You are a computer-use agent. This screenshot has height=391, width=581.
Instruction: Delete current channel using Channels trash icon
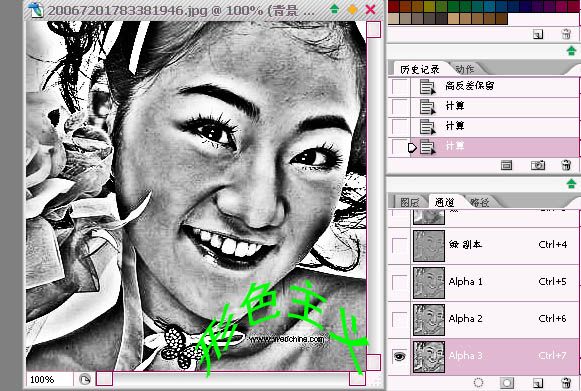coord(566,382)
